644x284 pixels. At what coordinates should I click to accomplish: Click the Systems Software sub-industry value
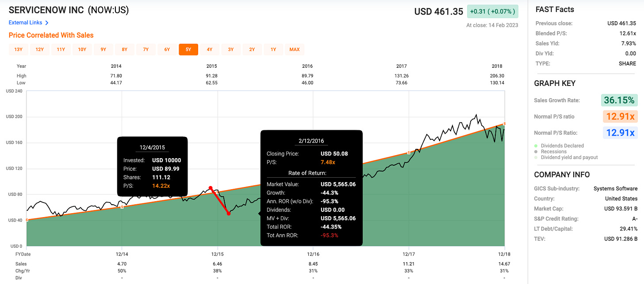point(615,189)
